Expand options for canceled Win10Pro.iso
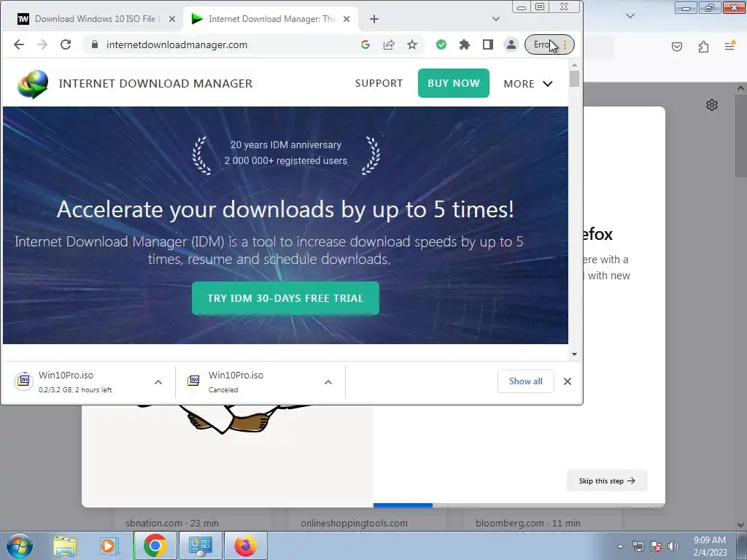 pos(328,382)
